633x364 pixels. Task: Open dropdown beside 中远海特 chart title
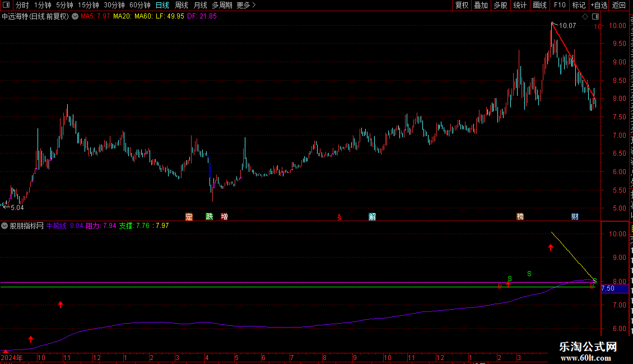point(75,16)
